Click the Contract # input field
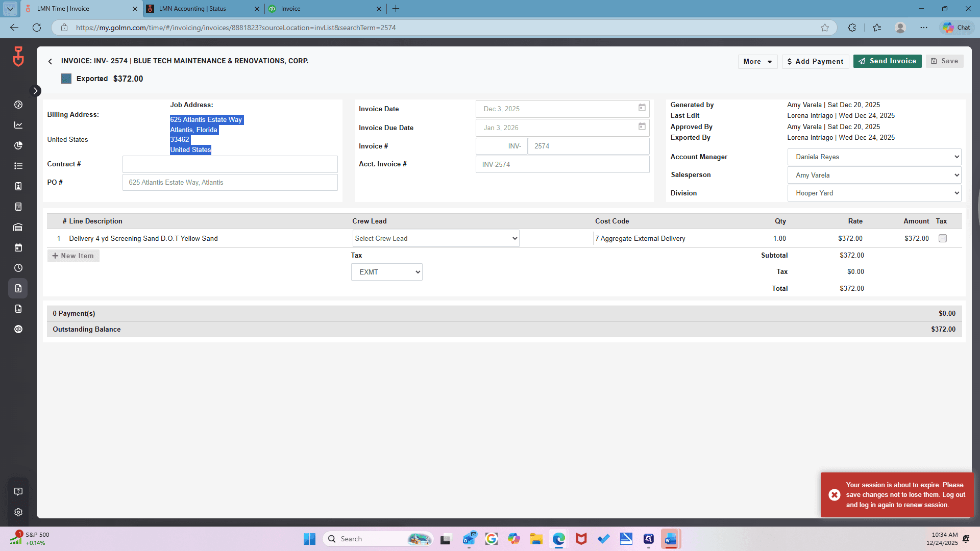The width and height of the screenshot is (980, 551). (x=230, y=164)
